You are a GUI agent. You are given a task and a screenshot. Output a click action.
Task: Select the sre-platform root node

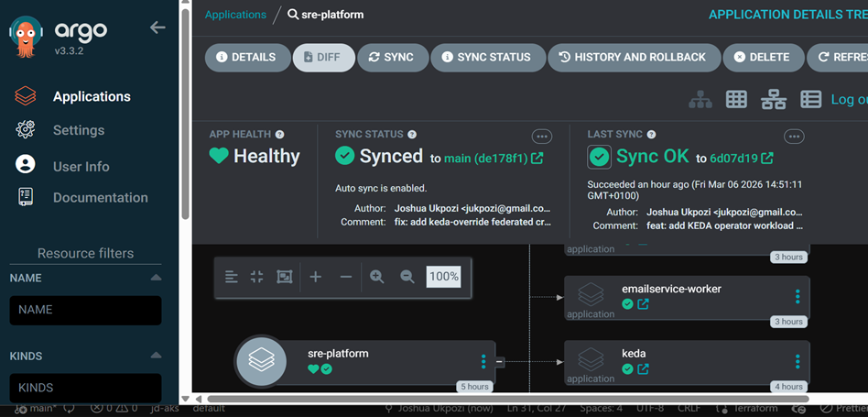coord(364,361)
